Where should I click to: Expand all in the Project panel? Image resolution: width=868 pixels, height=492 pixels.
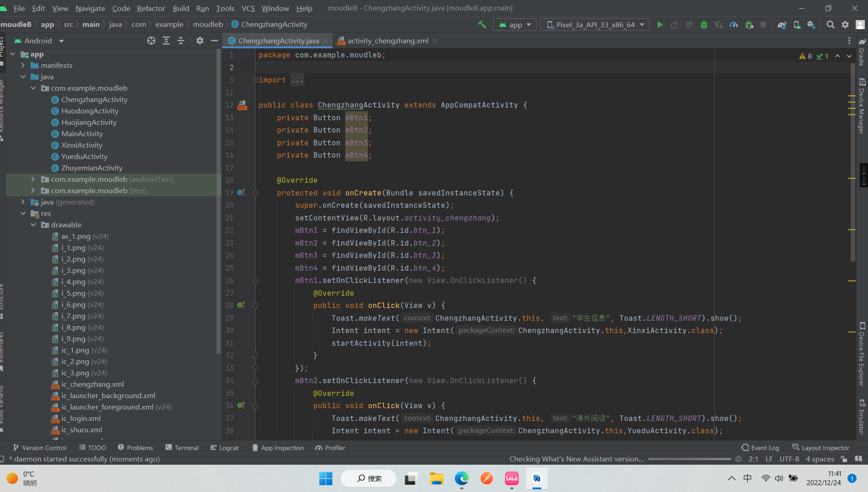coord(166,41)
